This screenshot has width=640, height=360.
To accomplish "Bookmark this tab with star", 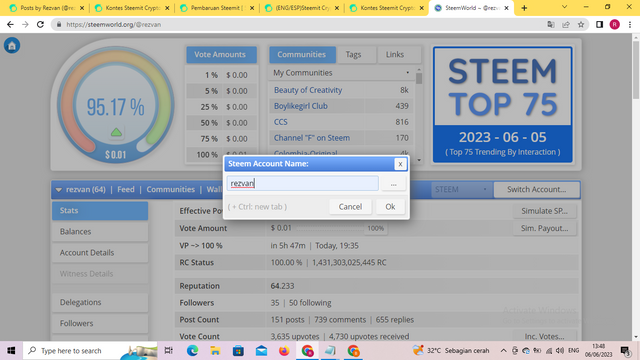I will [581, 24].
